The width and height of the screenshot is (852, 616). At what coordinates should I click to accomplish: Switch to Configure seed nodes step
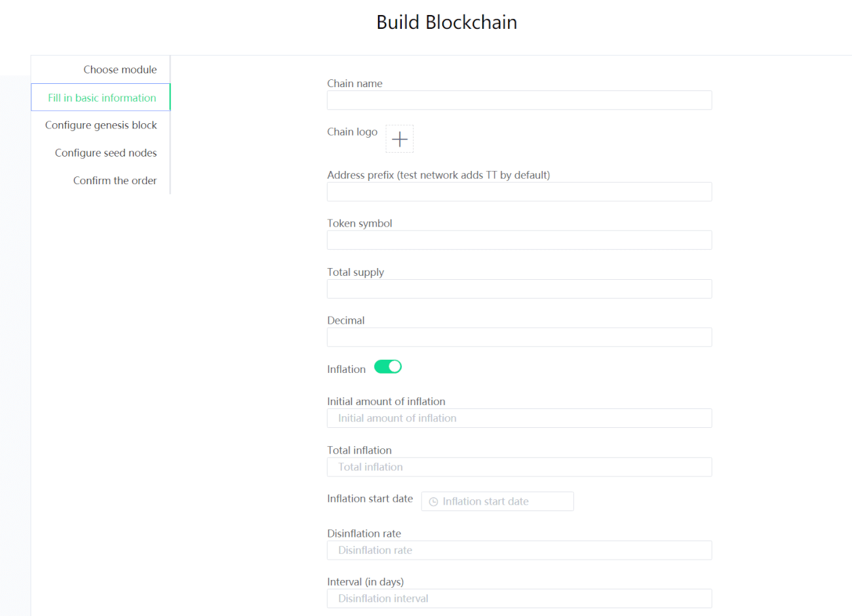click(106, 153)
